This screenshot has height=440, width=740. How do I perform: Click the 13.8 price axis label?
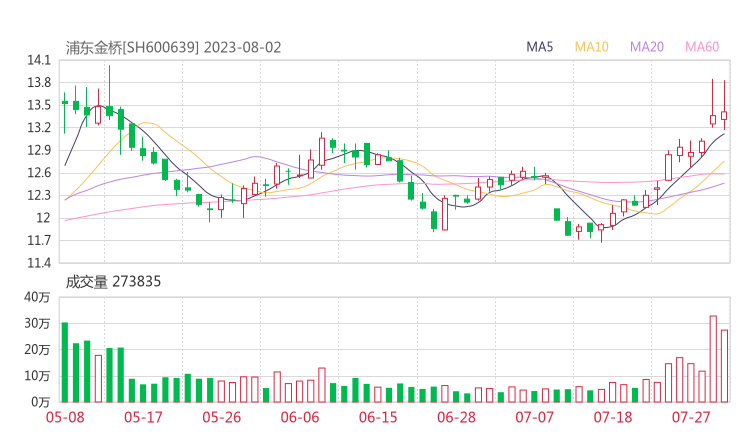click(x=39, y=83)
